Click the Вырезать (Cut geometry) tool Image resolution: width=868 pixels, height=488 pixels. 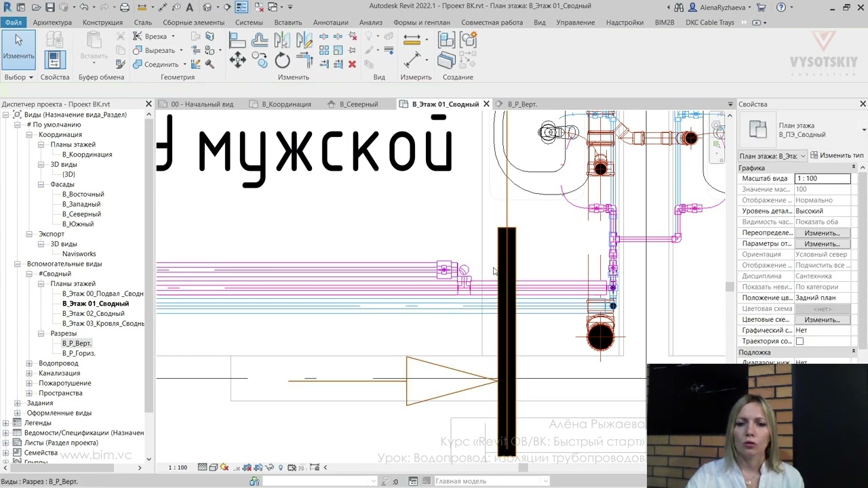(x=155, y=50)
